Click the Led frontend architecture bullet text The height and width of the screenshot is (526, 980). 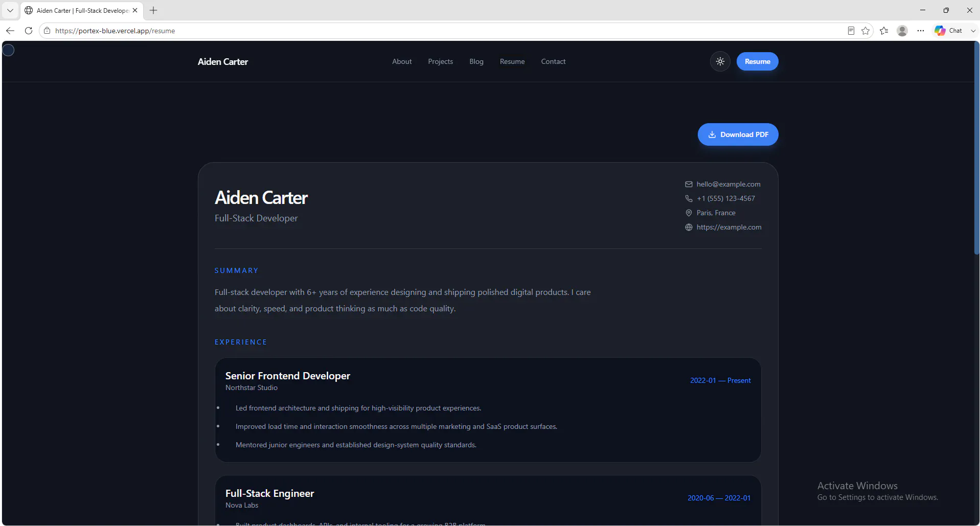[358, 408]
